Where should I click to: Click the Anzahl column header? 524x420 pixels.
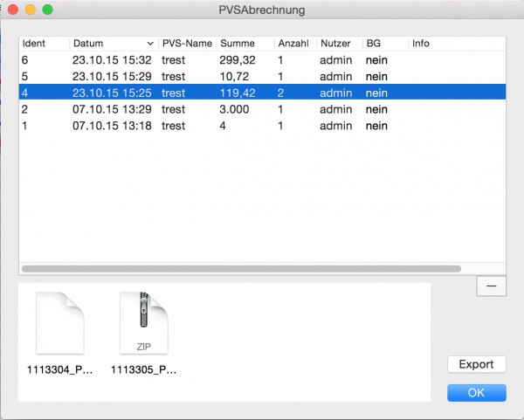tap(293, 44)
